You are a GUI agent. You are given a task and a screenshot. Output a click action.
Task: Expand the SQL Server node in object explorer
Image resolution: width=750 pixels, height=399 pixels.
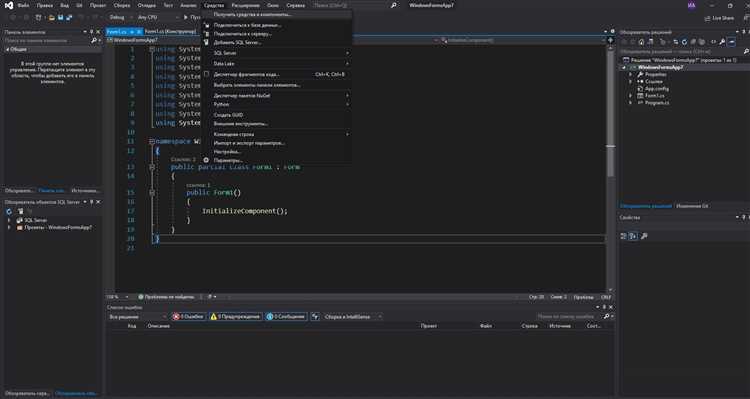click(x=9, y=221)
